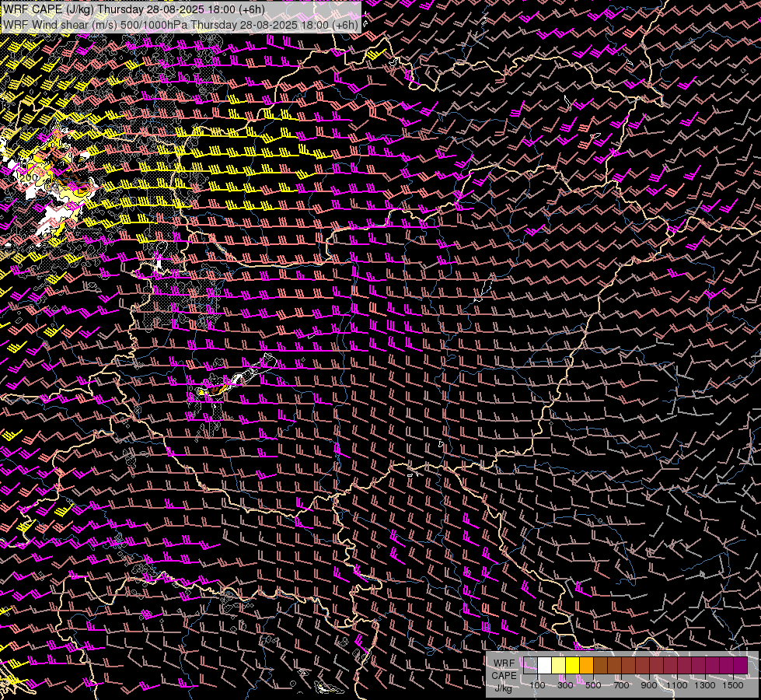Click the legend value 500
Image resolution: width=761 pixels, height=700 pixels.
coord(593,685)
